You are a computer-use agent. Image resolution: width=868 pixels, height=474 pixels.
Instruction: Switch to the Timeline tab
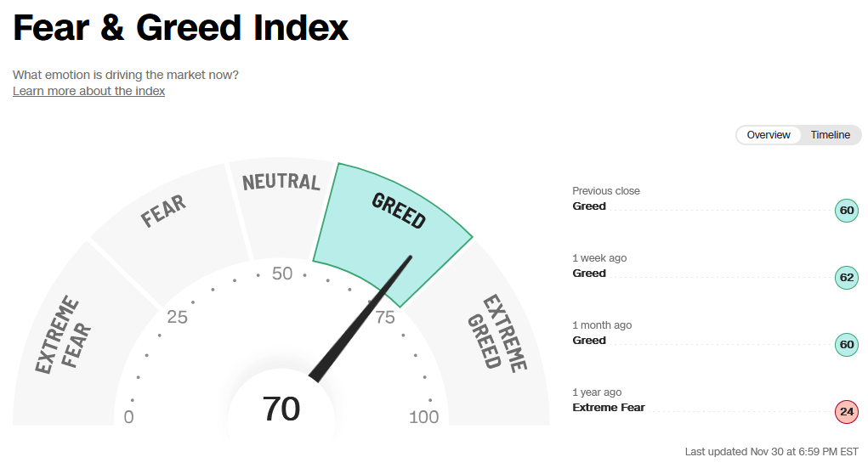point(830,135)
